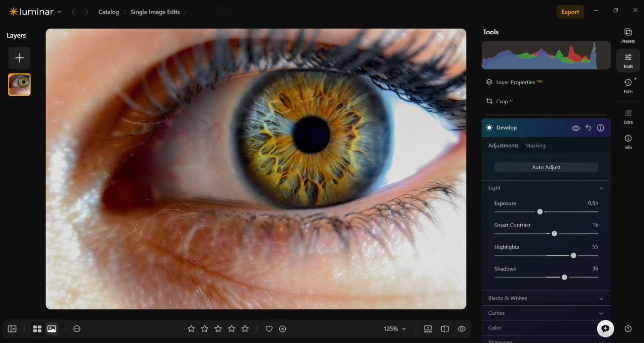Add a new layer with plus button
The width and height of the screenshot is (644, 343).
point(19,58)
